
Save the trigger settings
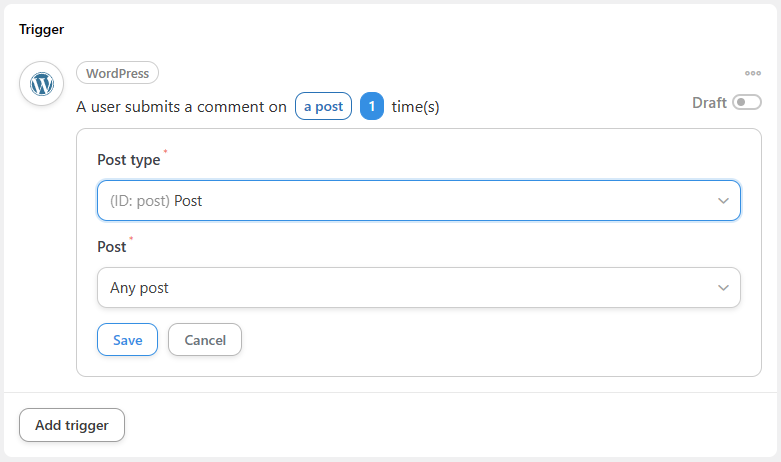[x=128, y=340]
